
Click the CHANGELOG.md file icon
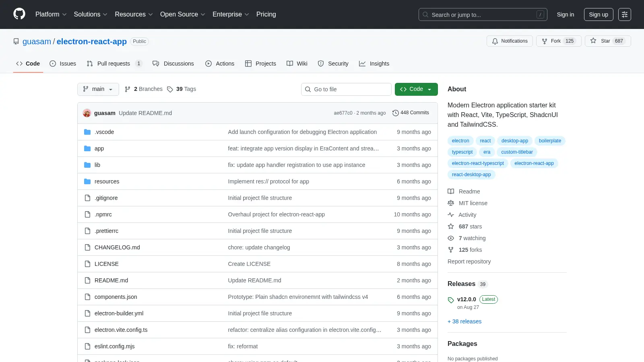pyautogui.click(x=87, y=247)
